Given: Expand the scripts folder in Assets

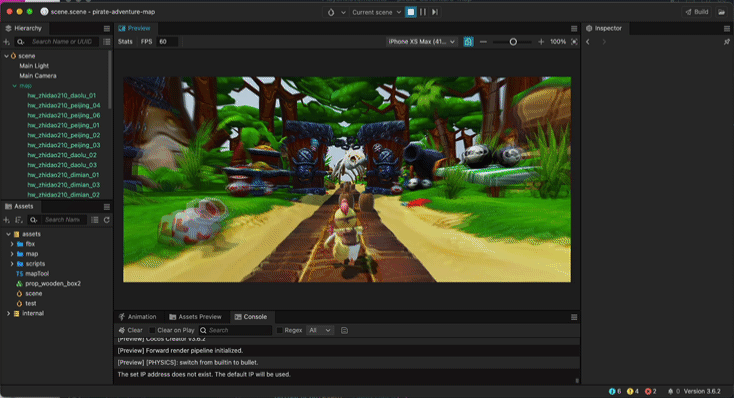Looking at the screenshot, I should tap(12, 264).
